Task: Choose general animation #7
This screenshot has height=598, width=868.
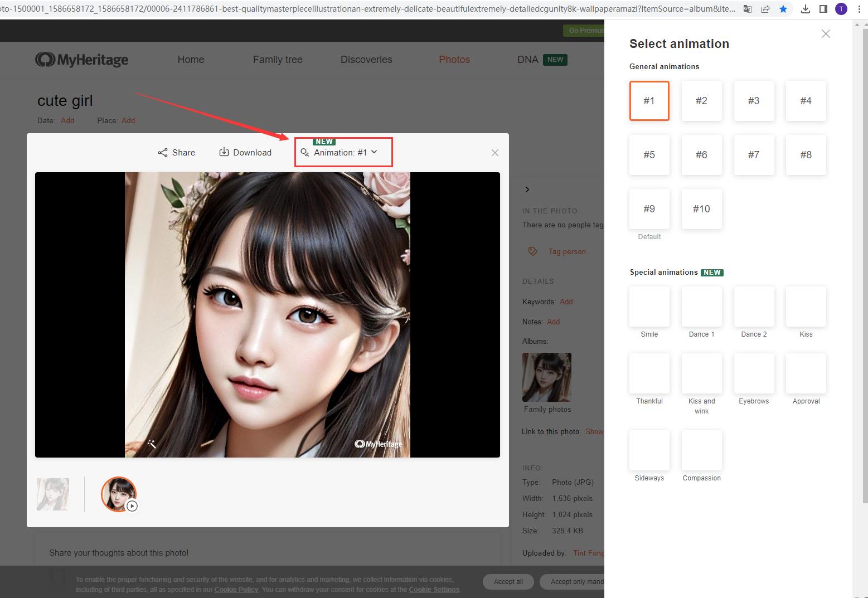Action: pyautogui.click(x=754, y=155)
